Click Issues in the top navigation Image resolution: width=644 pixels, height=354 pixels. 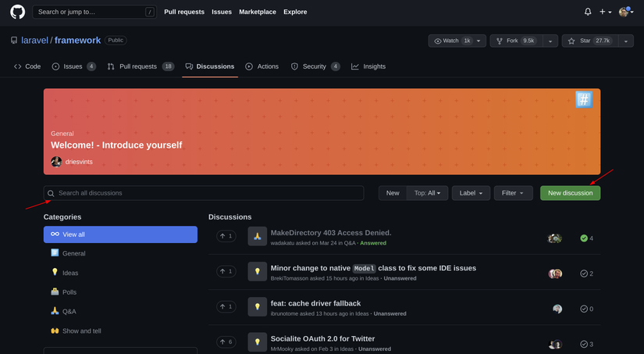pos(222,12)
